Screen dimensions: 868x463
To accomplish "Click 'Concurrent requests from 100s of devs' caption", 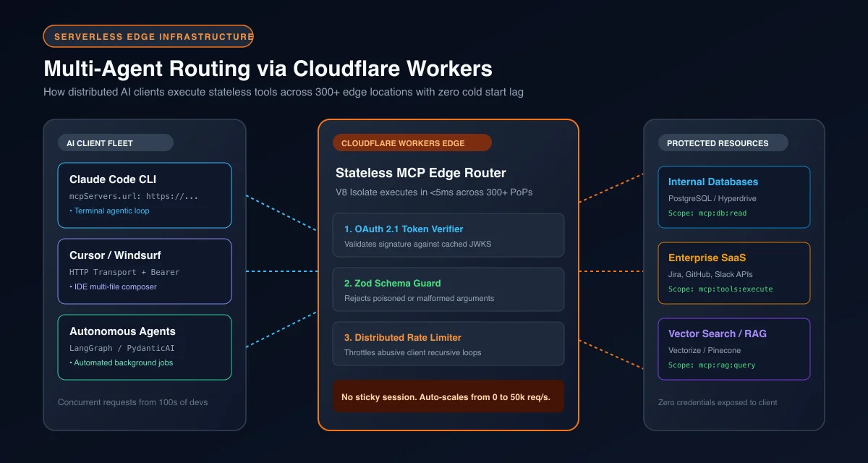I will pos(132,402).
